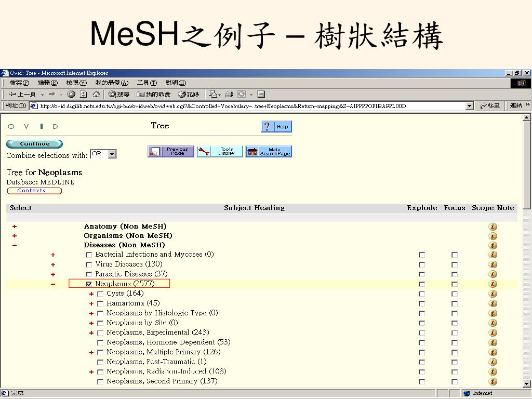
Task: Open the Tools (工具) menu
Action: click(147, 83)
